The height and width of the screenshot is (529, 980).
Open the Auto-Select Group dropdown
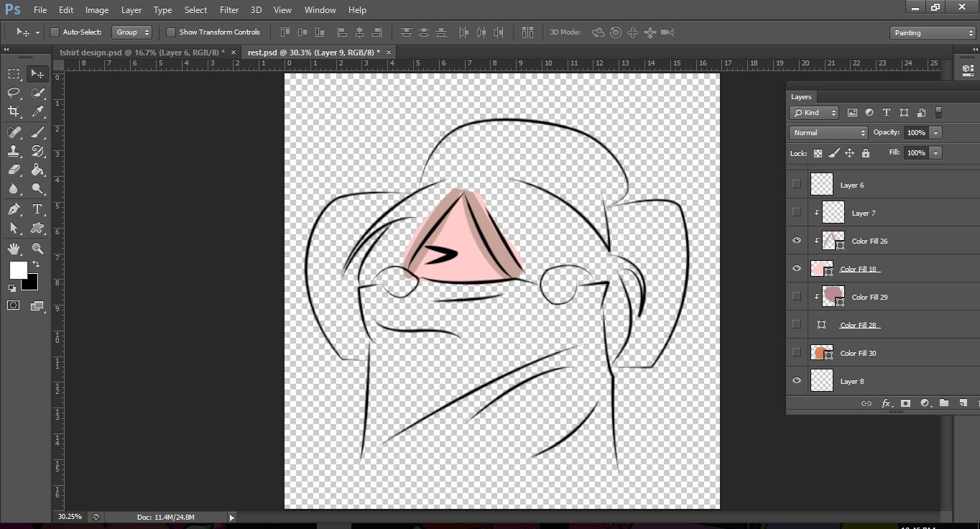[x=132, y=32]
